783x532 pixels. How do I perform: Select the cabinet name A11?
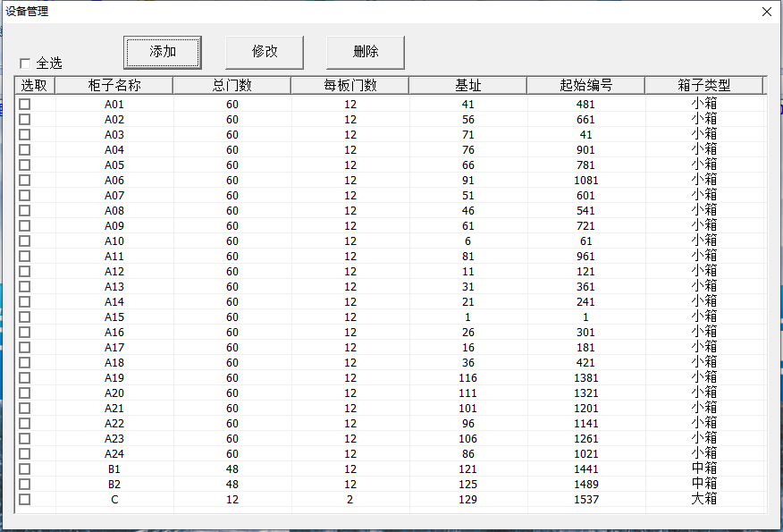114,257
